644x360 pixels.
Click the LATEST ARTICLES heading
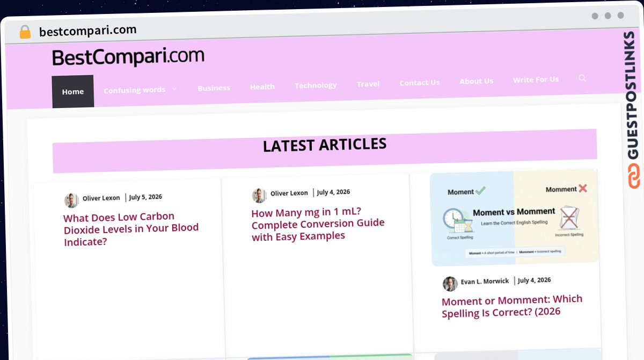pyautogui.click(x=325, y=145)
